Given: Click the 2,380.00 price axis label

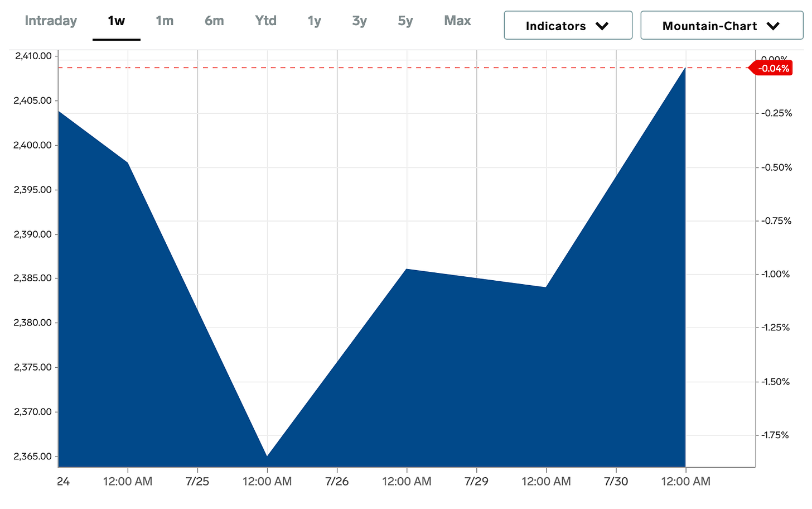Looking at the screenshot, I should click(x=33, y=323).
